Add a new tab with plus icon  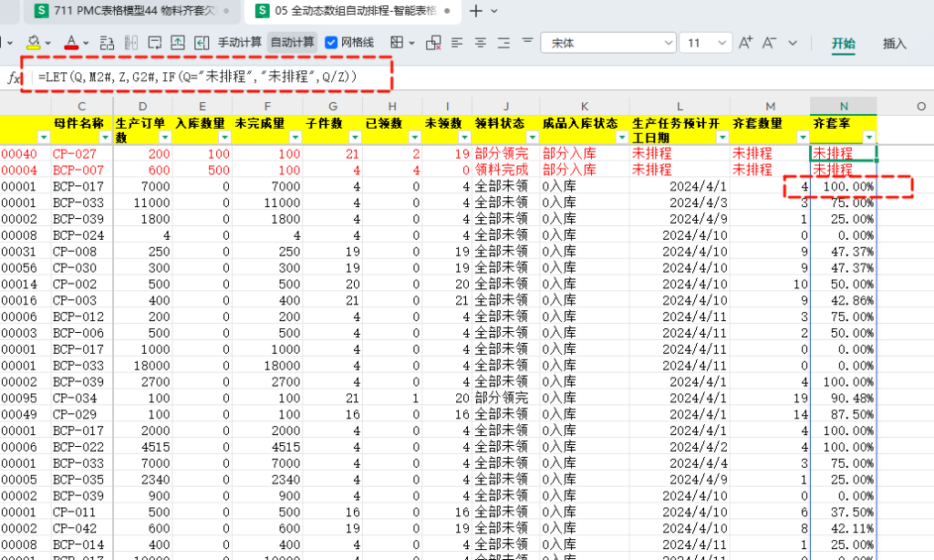(475, 11)
